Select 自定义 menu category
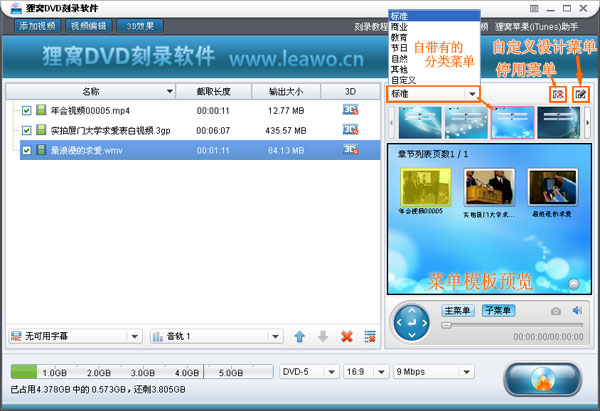Screen dimensions: 600x411 [434, 80]
